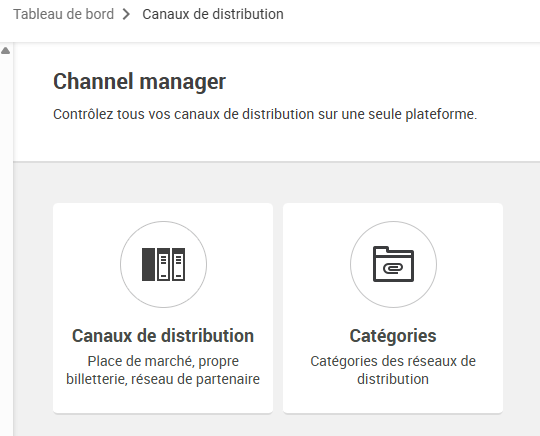Click the circular outline around the binders icon
Viewport: 540px width, 436px height.
click(x=163, y=264)
